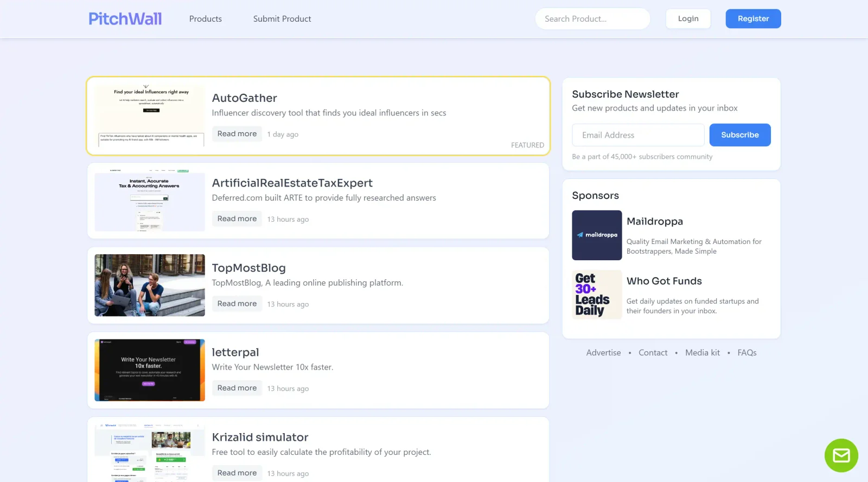Open the Get 30+ Leads Daily logo
Screen dimensions: 868x482
[x=597, y=294]
